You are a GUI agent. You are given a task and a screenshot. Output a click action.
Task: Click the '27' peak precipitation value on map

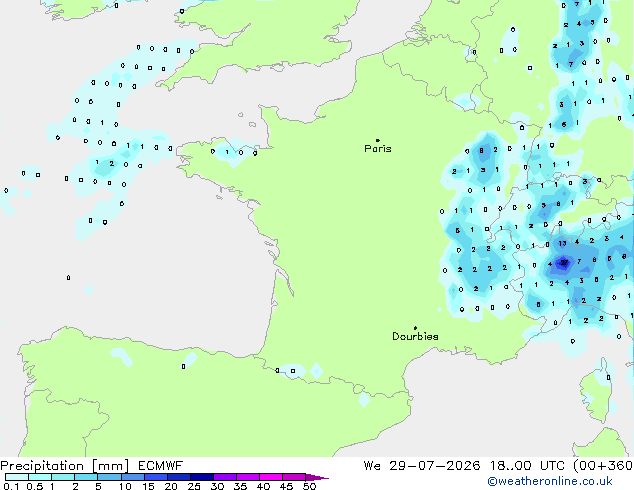(x=564, y=263)
